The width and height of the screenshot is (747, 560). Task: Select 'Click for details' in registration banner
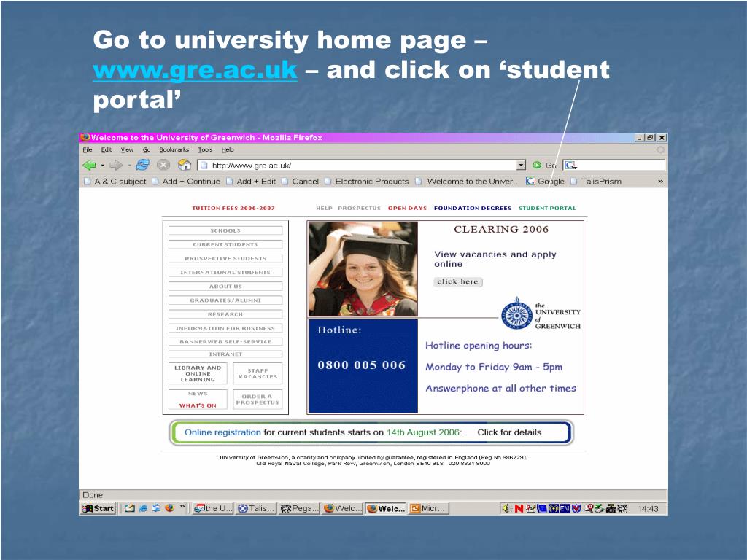click(509, 432)
